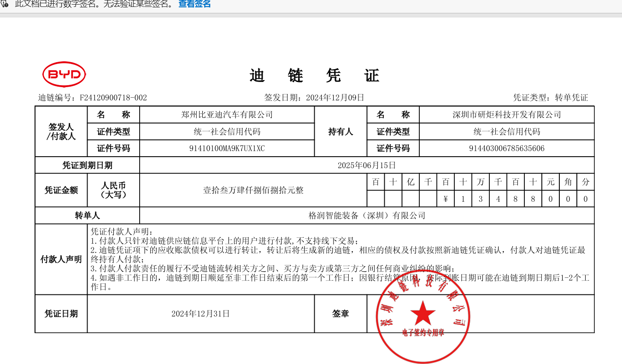This screenshot has height=364, width=622.
Task: Click the 万 column header
Action: 481,182
